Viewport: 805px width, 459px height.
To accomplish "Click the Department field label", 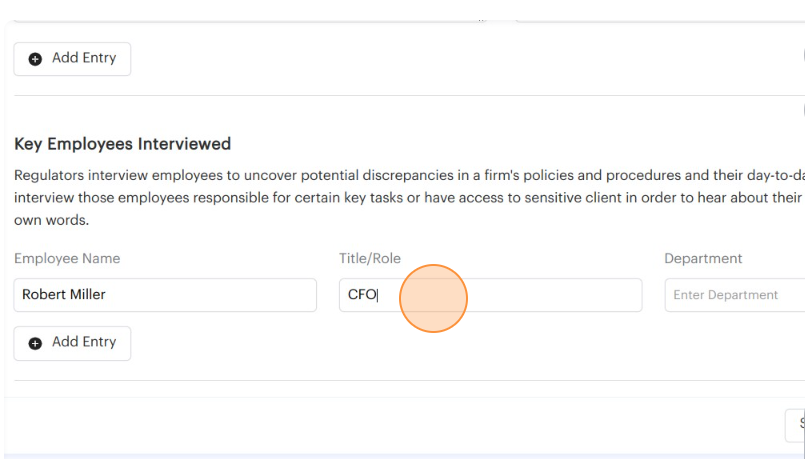I will point(703,258).
